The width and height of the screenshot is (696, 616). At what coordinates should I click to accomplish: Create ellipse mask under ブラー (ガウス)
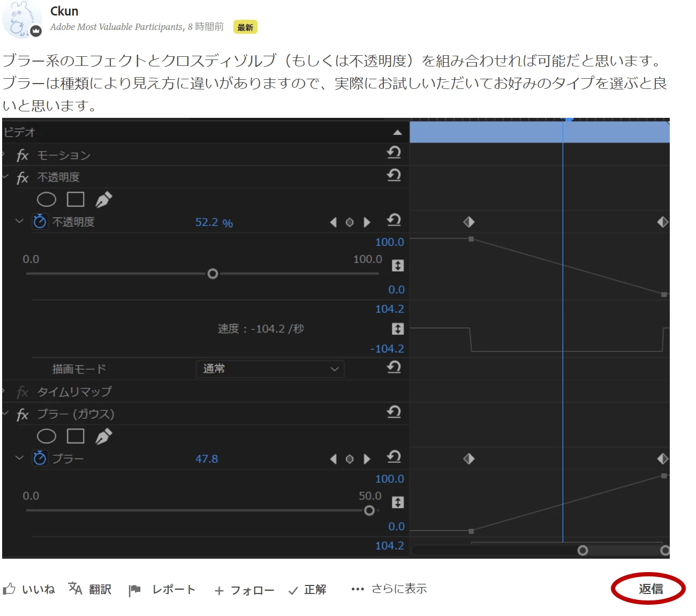tap(47, 437)
